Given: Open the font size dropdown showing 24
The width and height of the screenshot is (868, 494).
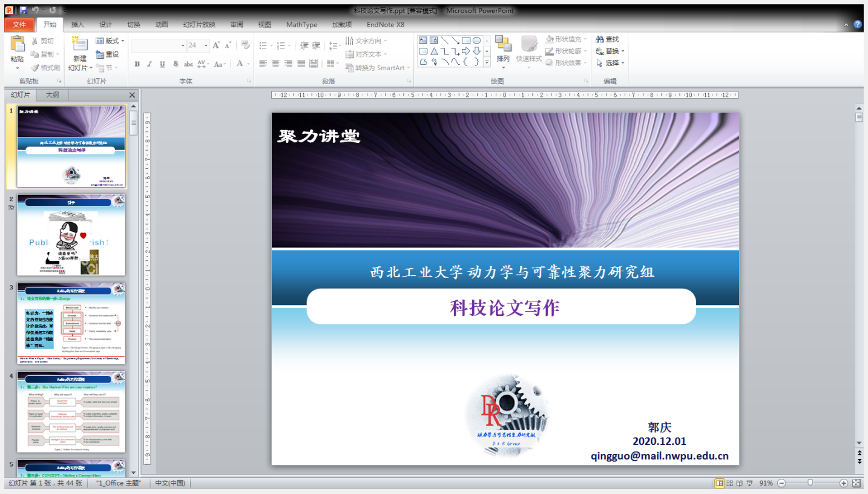Looking at the screenshot, I should (206, 45).
